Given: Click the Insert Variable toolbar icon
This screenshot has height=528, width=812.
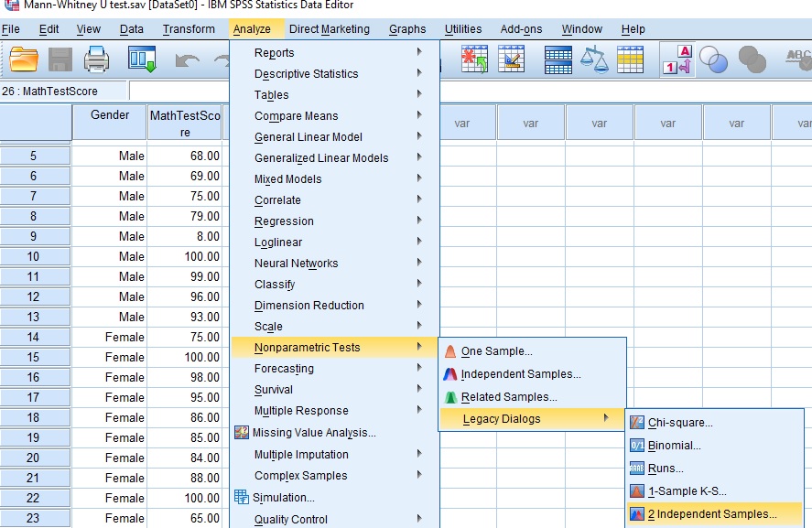Looking at the screenshot, I should point(511,59).
